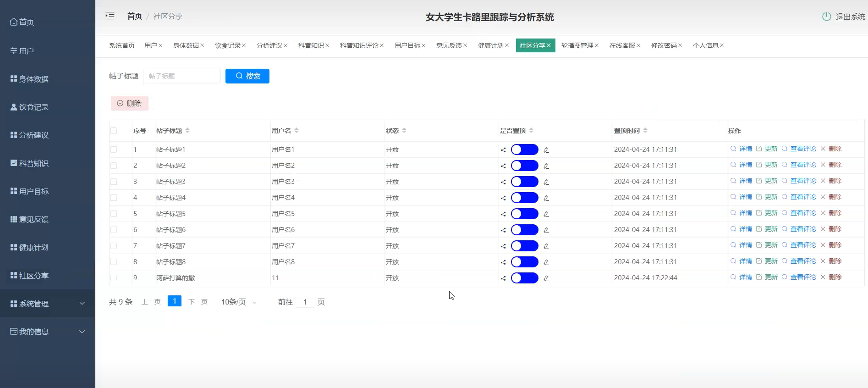Click 首页 in the breadcrumb
The image size is (868, 388).
(135, 16)
